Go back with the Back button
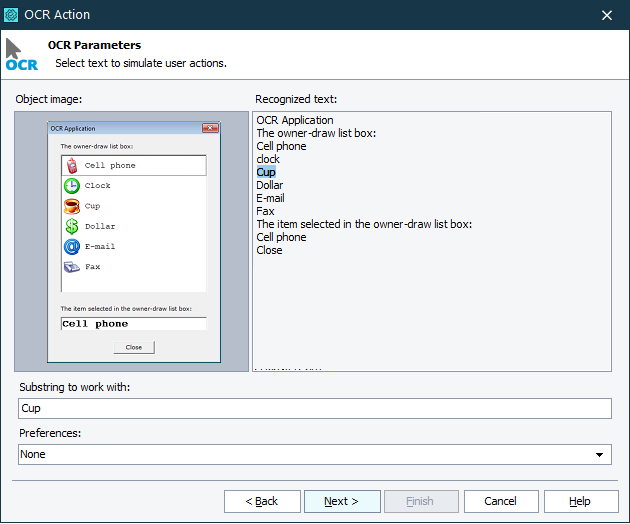This screenshot has height=524, width=630. pos(262,501)
